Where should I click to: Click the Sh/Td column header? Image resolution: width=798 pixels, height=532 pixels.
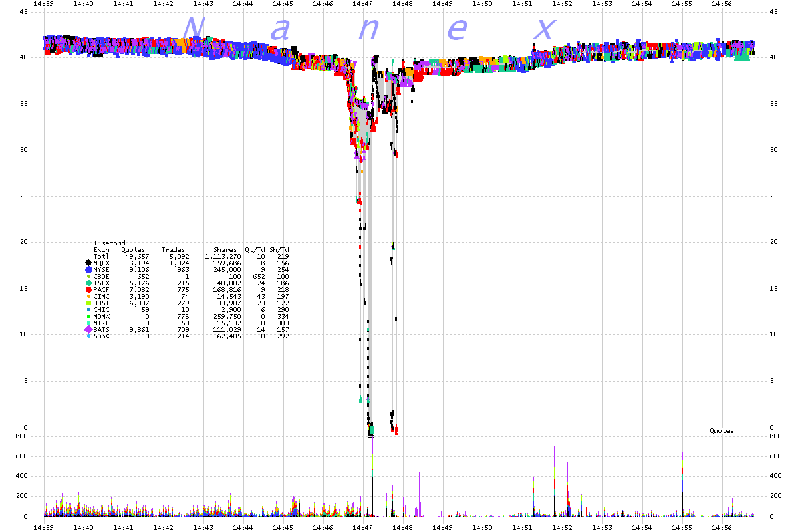(x=279, y=250)
